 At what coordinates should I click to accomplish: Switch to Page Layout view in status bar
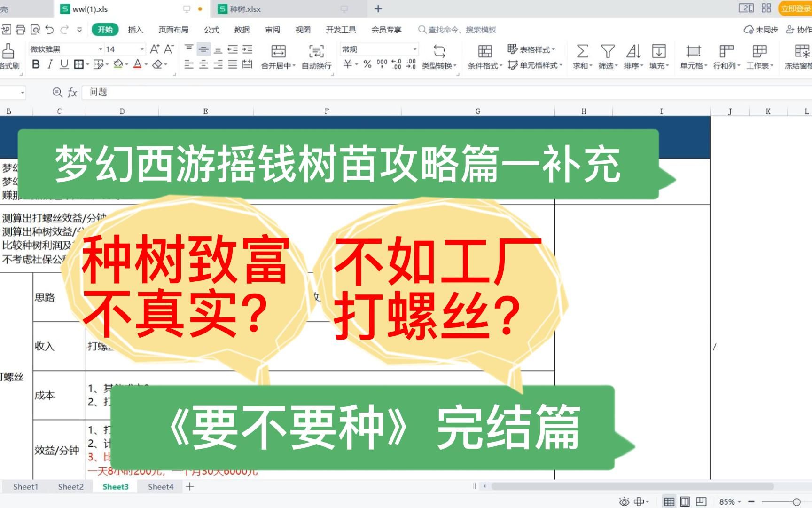(x=685, y=501)
